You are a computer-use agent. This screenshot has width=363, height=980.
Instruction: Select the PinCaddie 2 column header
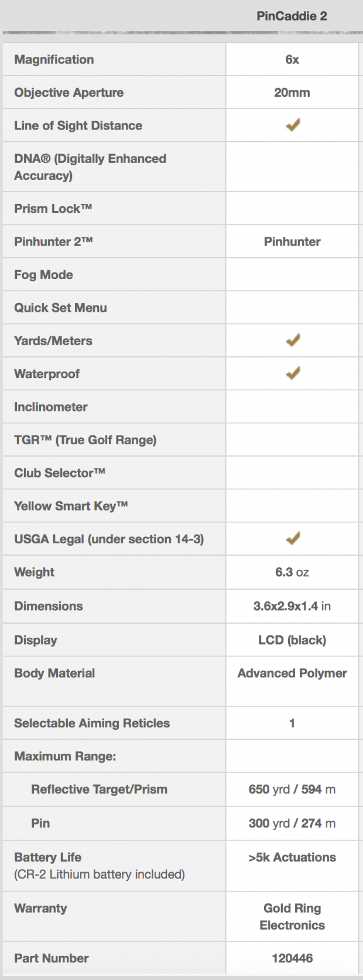pyautogui.click(x=292, y=16)
